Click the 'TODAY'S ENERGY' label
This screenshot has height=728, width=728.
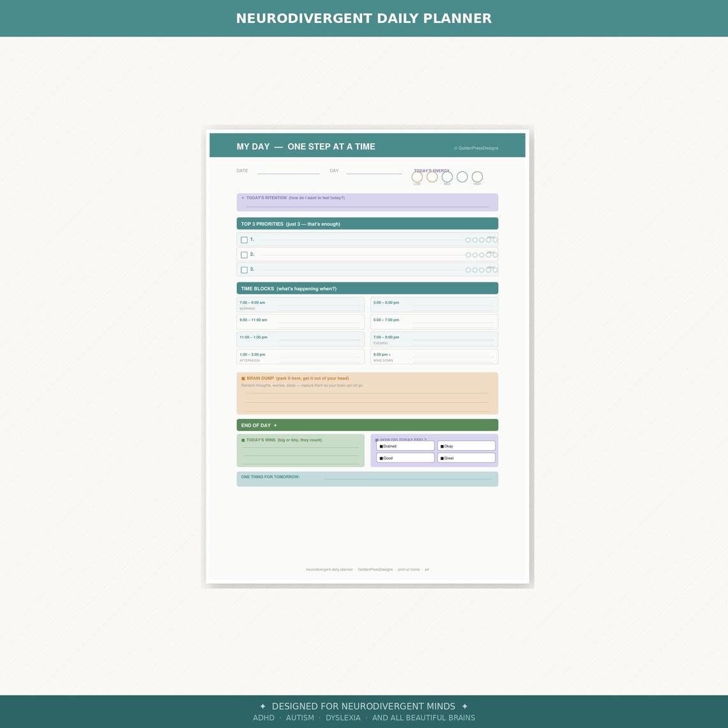[432, 171]
